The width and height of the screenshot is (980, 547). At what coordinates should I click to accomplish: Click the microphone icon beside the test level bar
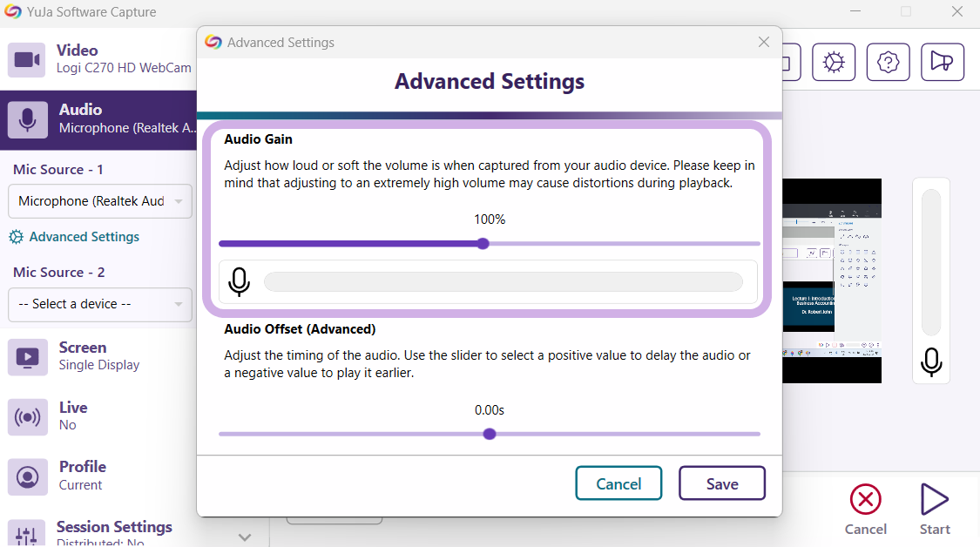click(x=239, y=282)
